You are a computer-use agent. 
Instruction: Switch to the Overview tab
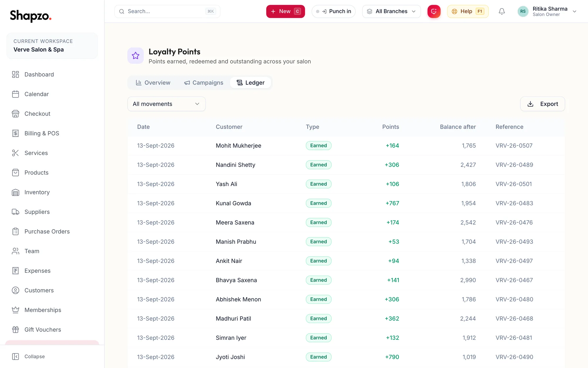tap(153, 83)
